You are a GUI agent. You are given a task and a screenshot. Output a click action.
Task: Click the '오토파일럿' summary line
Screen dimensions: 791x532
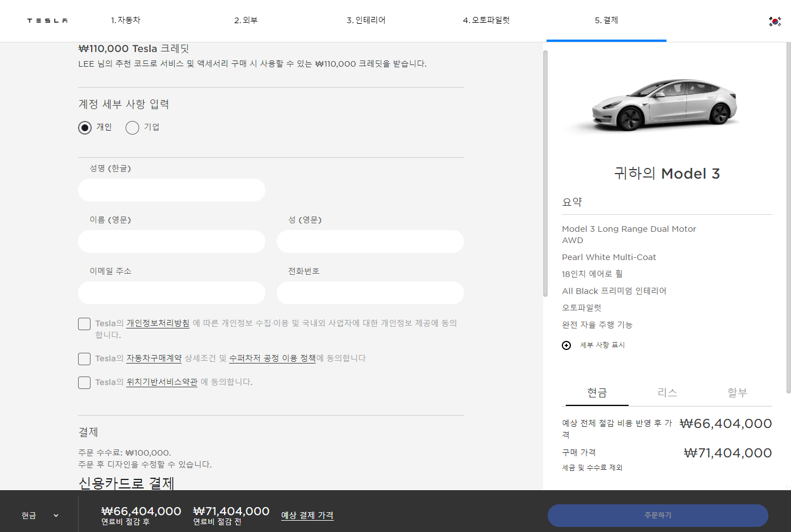pos(582,308)
